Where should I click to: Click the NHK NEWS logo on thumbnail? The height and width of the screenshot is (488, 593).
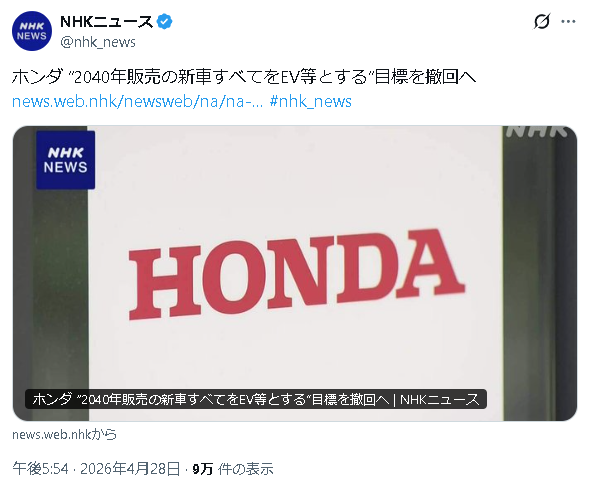coord(65,160)
